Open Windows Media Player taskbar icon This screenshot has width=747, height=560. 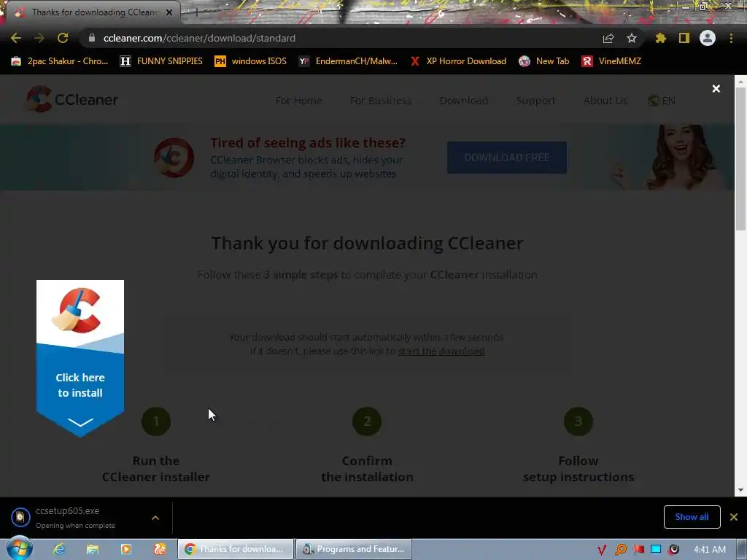pos(126,549)
